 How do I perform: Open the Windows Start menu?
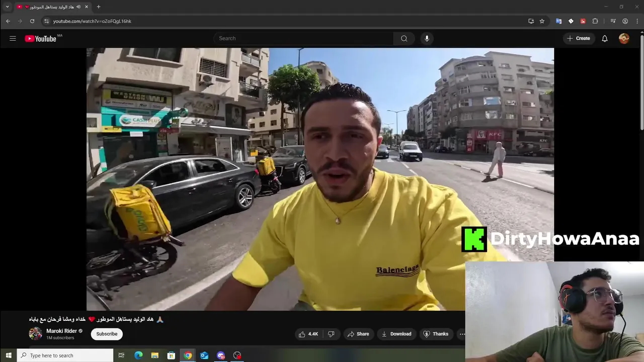pos(8,355)
